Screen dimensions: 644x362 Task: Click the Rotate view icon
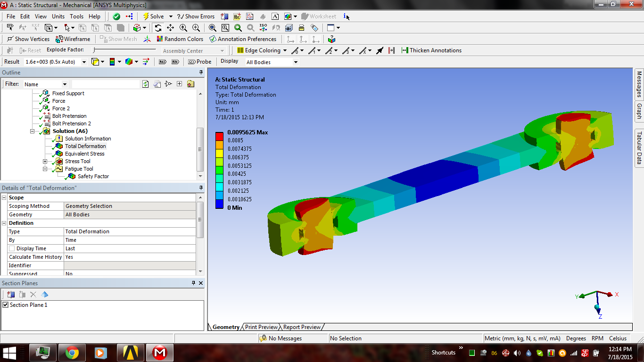click(158, 28)
